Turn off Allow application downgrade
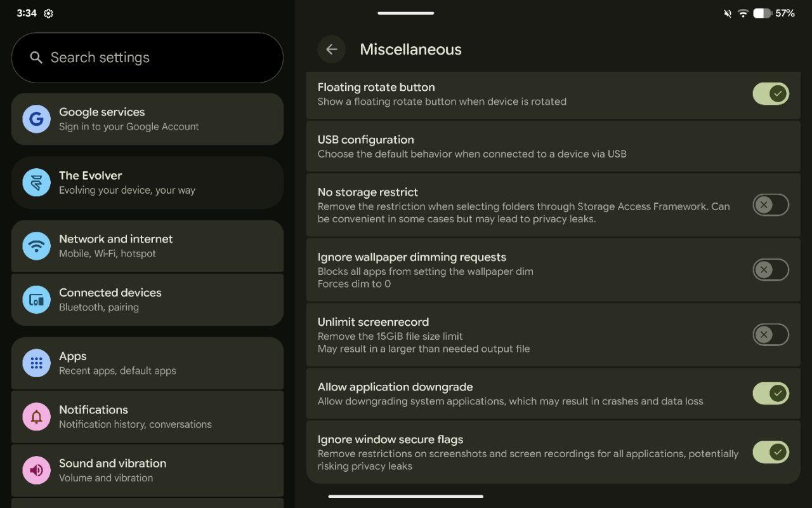 coord(770,394)
